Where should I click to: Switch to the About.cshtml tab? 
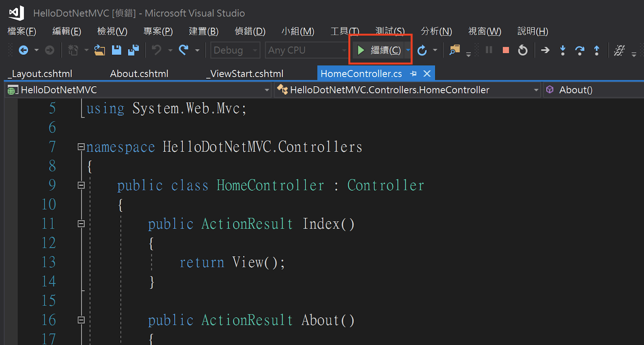[139, 74]
